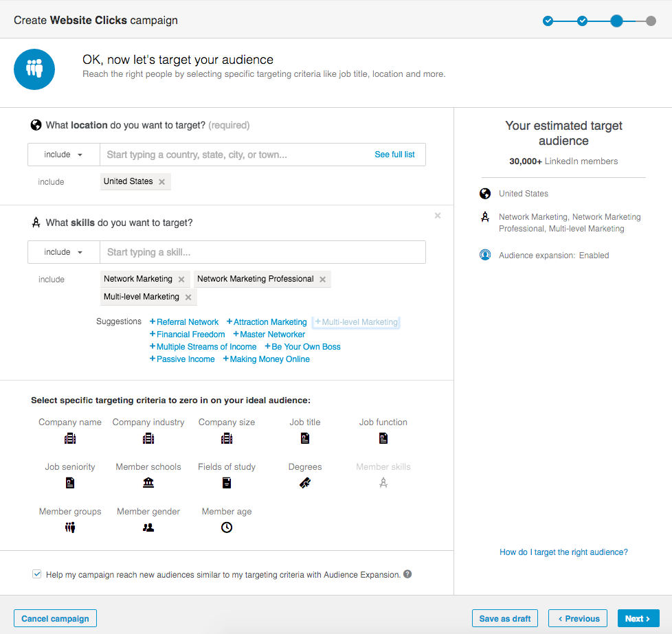Click the Audience expansion icon in summary
The width and height of the screenshot is (672, 634).
tap(485, 255)
